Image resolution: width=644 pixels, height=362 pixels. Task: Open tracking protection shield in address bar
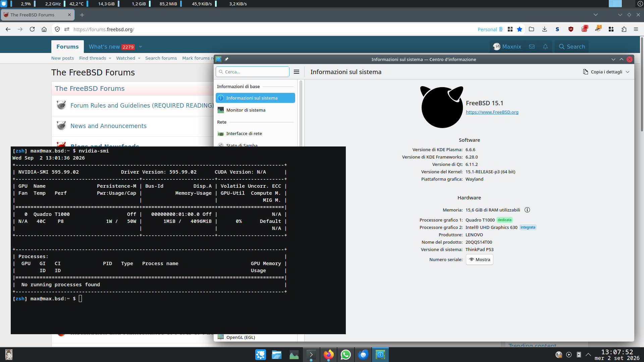pos(57,29)
